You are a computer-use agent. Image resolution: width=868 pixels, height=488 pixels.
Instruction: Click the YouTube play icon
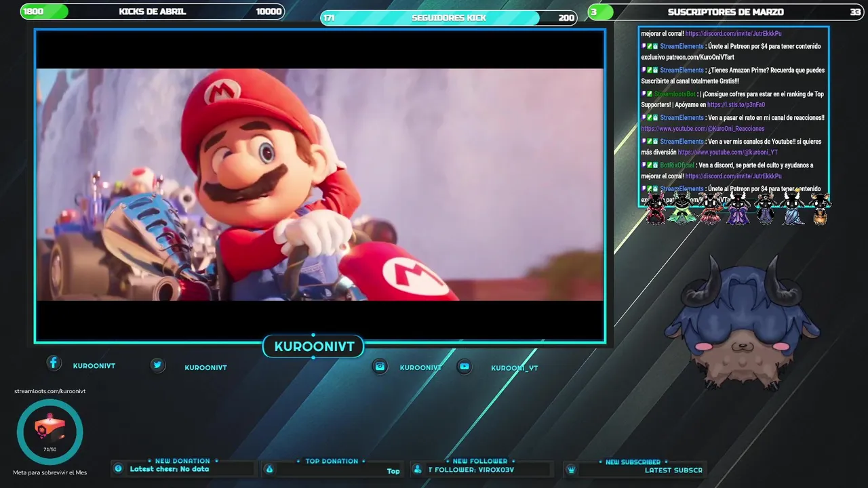(464, 367)
